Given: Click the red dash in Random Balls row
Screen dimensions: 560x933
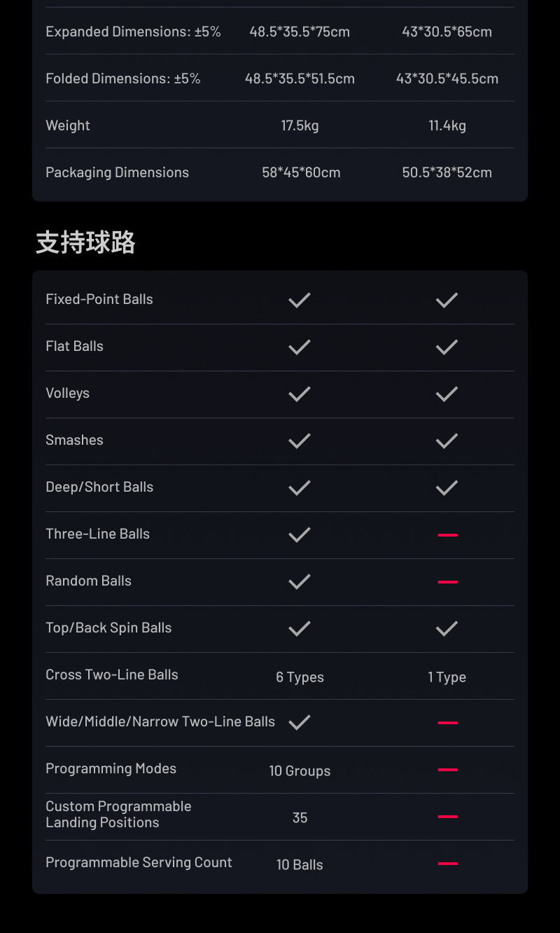Looking at the screenshot, I should 447,582.
